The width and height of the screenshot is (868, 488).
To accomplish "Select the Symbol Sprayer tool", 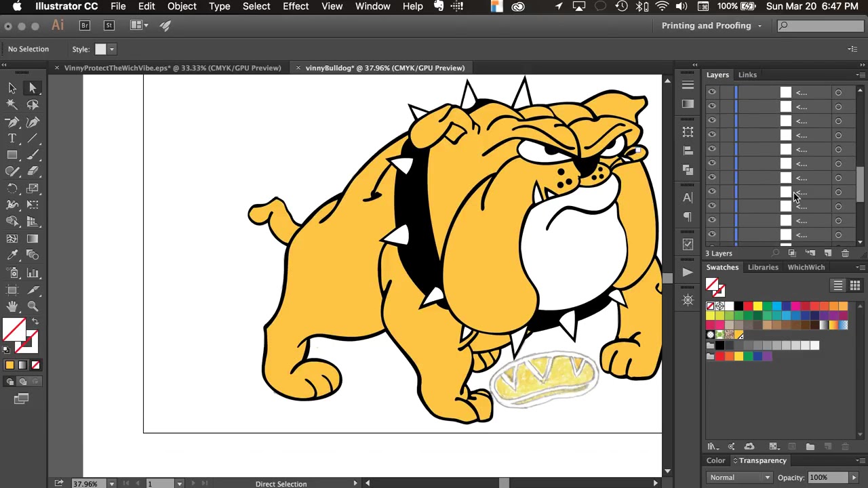I will (12, 272).
